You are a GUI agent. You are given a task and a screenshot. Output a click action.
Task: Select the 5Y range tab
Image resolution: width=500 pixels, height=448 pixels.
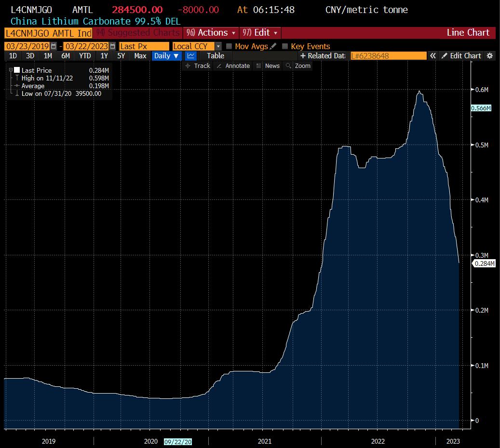[121, 56]
